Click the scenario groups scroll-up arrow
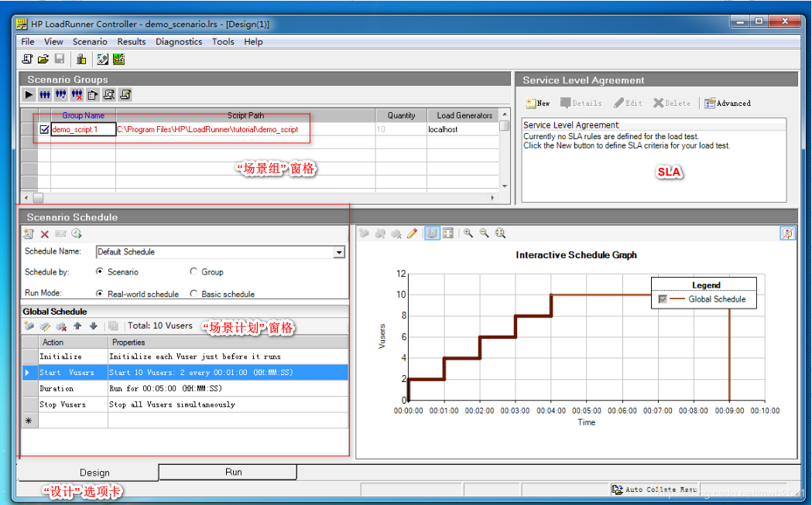Viewport: 812px width, 505px height. pyautogui.click(x=505, y=114)
